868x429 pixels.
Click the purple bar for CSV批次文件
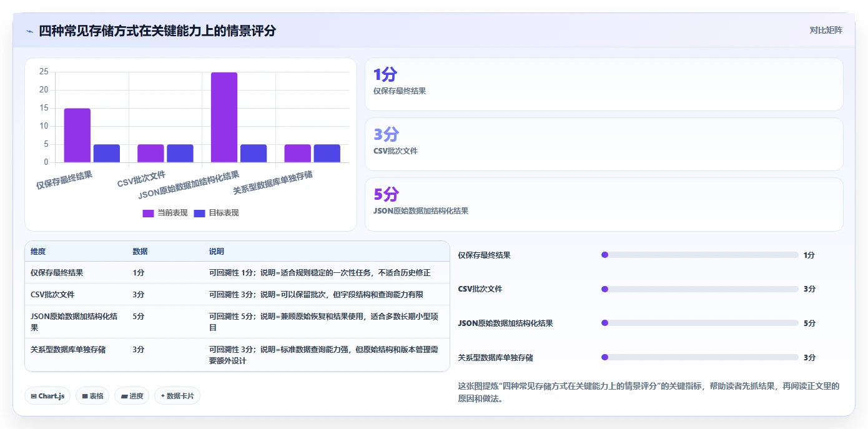[x=150, y=154]
